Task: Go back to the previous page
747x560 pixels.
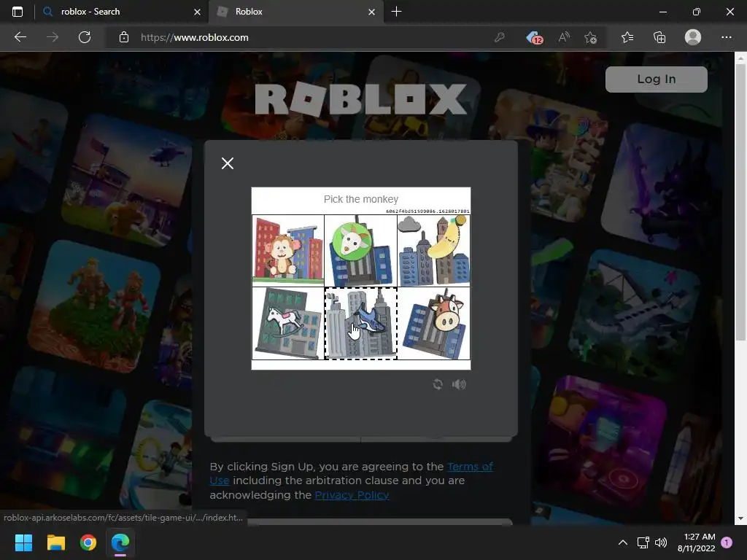Action: pyautogui.click(x=20, y=37)
